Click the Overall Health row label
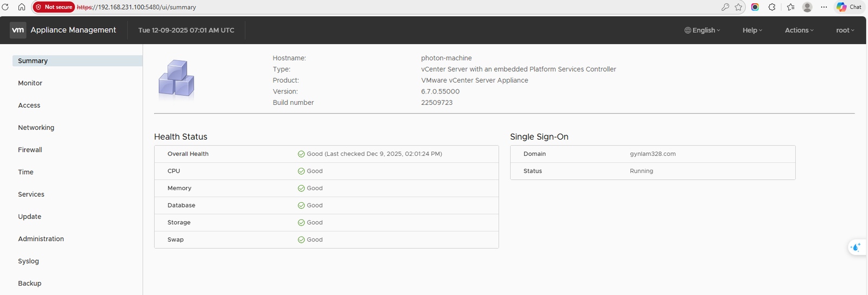 coord(188,154)
